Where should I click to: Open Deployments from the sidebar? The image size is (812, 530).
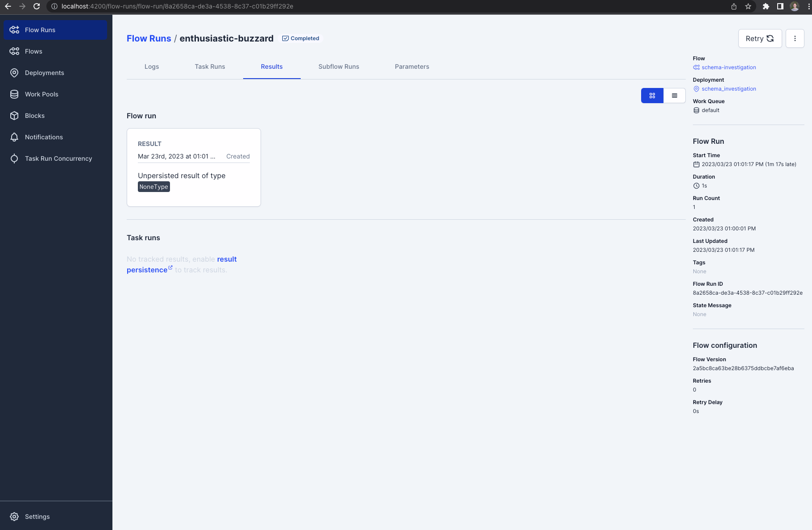(44, 73)
